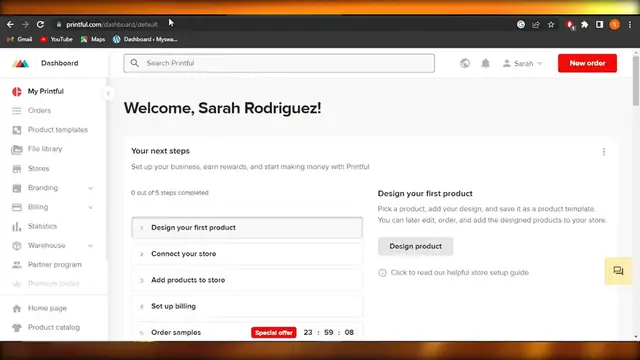Open the Sarah account dropdown
The image size is (640, 360).
pyautogui.click(x=522, y=63)
